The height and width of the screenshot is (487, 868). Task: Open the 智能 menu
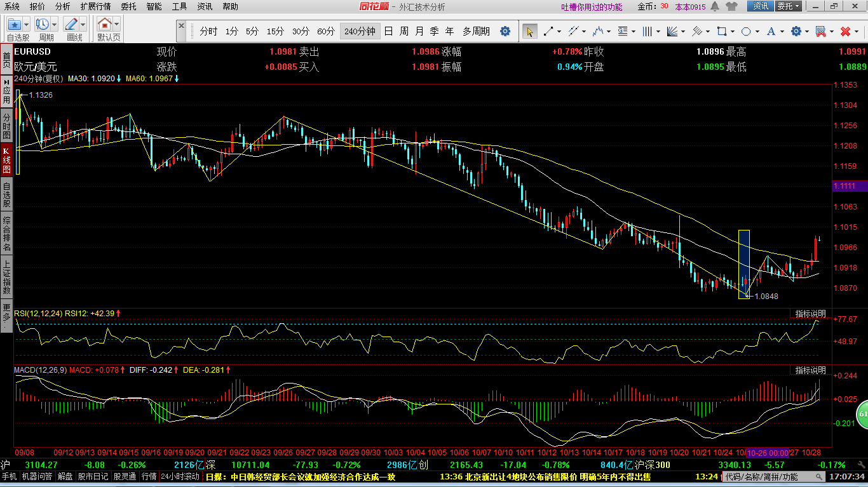[x=154, y=6]
